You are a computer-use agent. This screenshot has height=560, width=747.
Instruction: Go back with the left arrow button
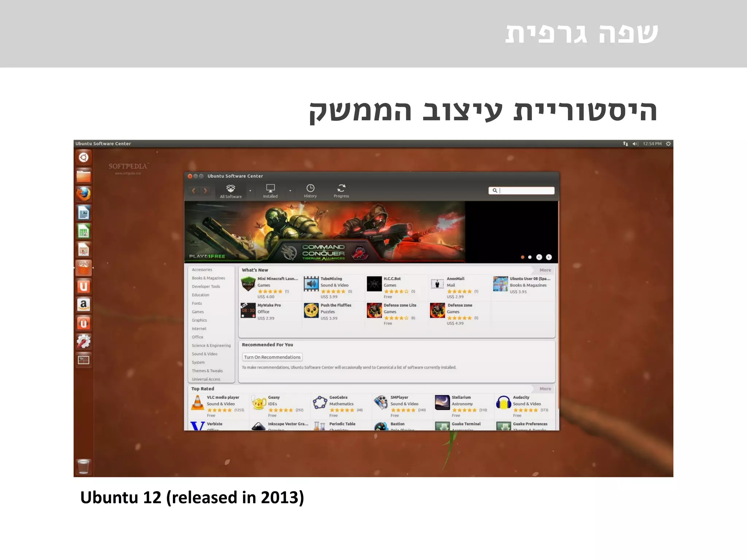tap(194, 191)
